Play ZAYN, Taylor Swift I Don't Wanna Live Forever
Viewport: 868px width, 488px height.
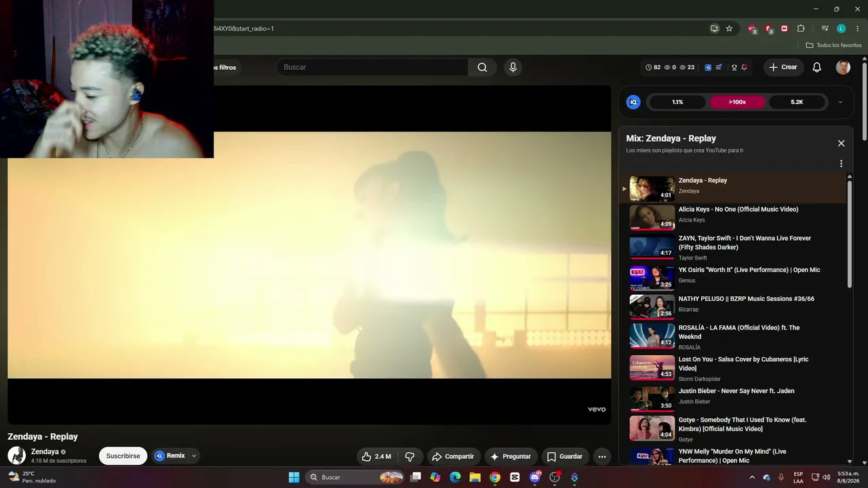pos(734,248)
